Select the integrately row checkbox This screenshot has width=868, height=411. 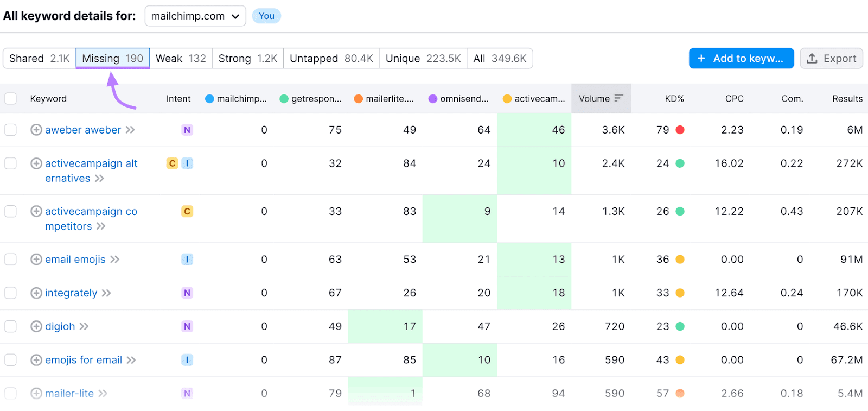pyautogui.click(x=11, y=293)
